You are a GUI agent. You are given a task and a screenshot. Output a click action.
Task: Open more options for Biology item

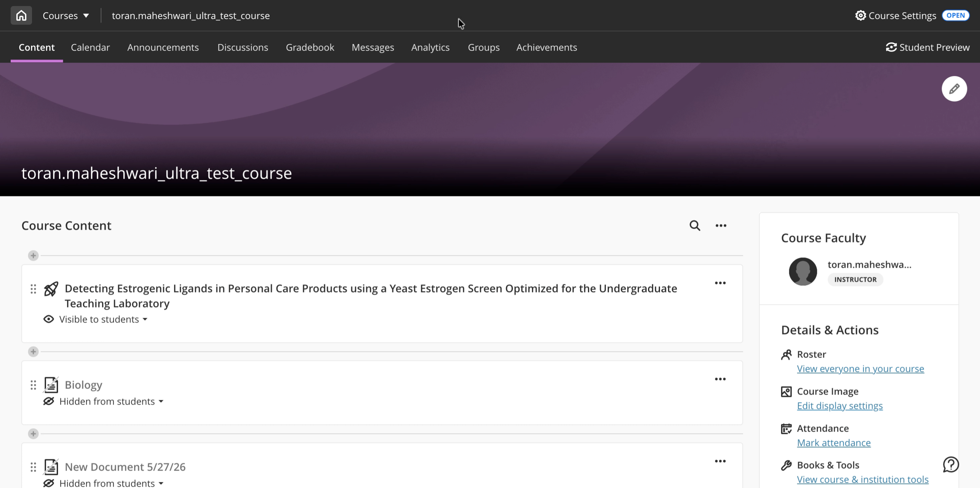point(720,379)
